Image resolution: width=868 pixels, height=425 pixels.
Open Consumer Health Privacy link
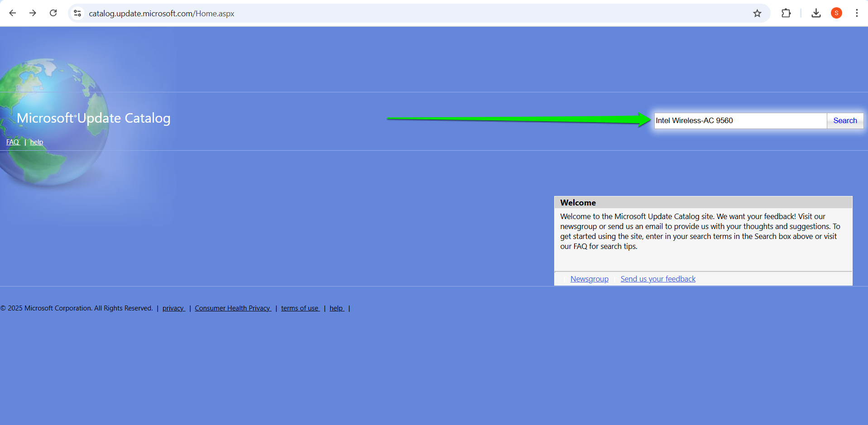[233, 308]
